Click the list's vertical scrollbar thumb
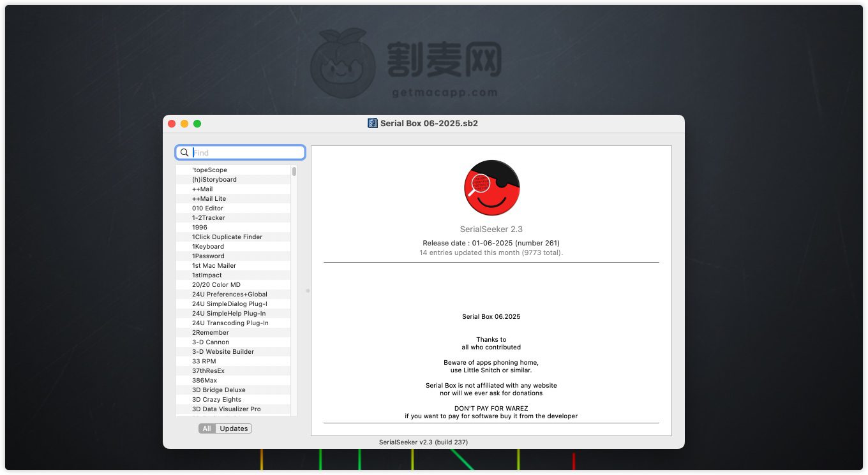Screen dimensions: 868x475 pyautogui.click(x=294, y=172)
